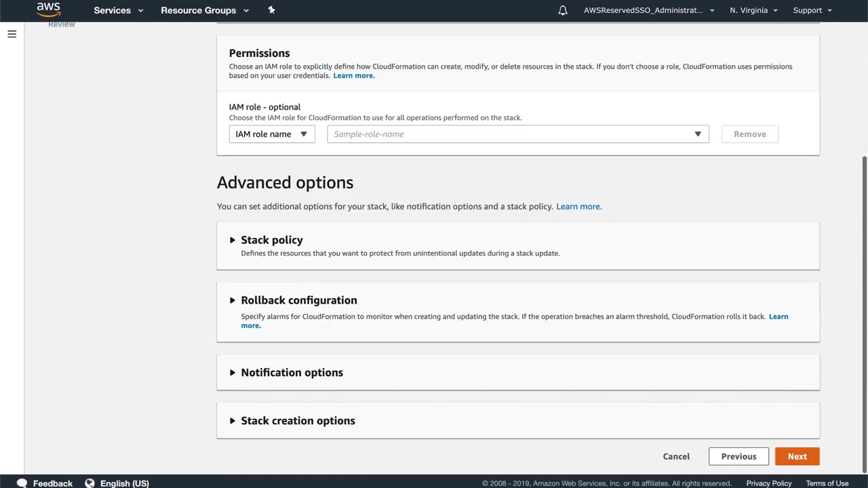Open the hamburger side navigation menu
Viewport: 868px width, 488px height.
click(x=12, y=34)
